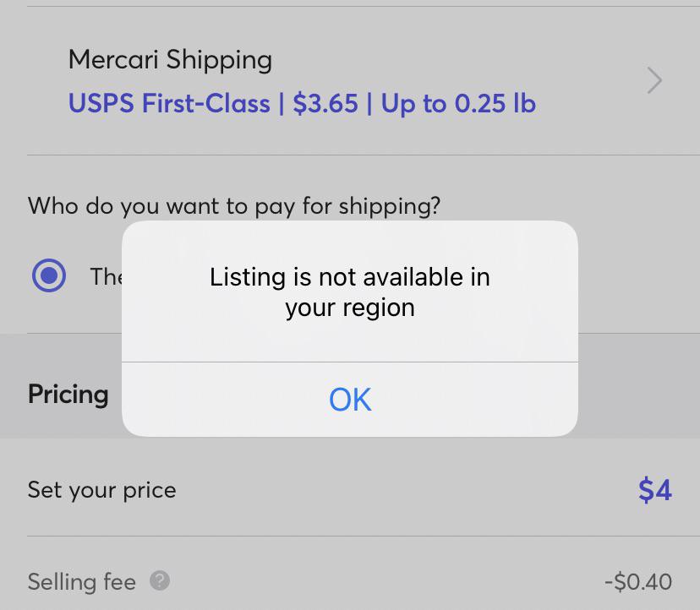700x610 pixels.
Task: Tap the Mercari Shipping label
Action: click(x=170, y=59)
